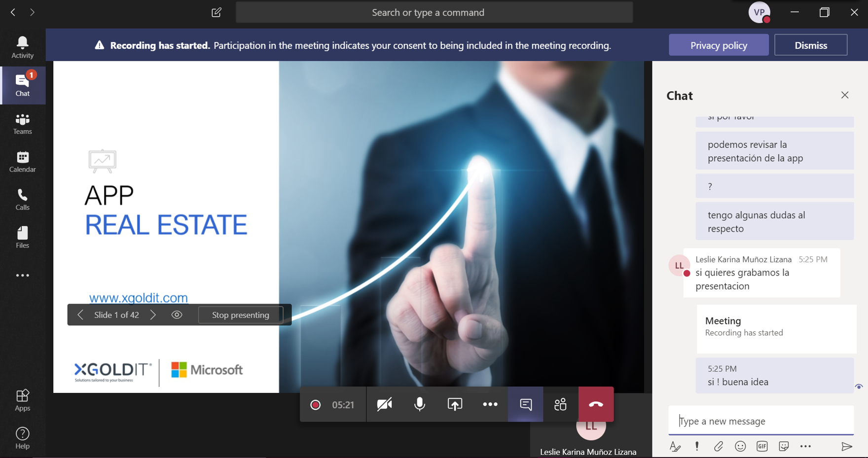This screenshot has height=458, width=868.
Task: Select message 'tengo algunas dudas al respecto'
Action: click(x=774, y=221)
